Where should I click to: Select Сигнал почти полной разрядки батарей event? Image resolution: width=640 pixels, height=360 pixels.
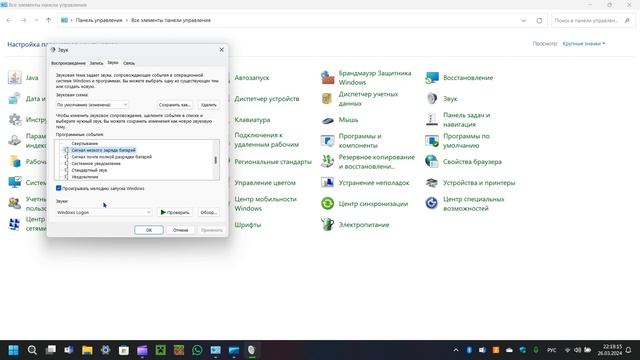(111, 157)
